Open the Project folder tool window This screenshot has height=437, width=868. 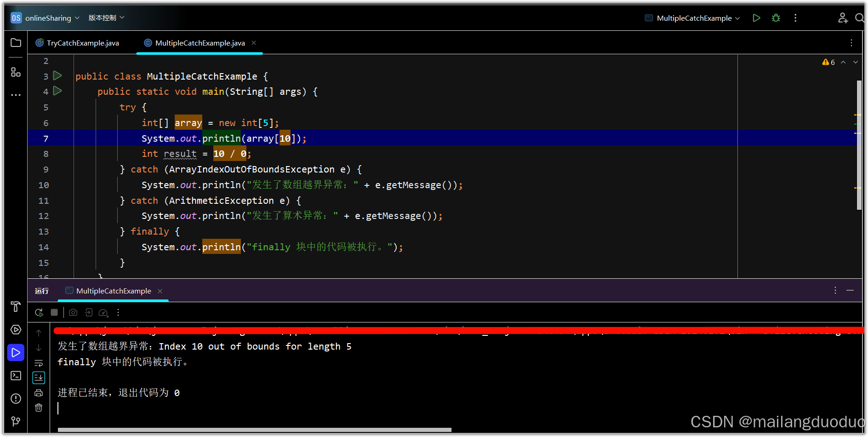[16, 43]
